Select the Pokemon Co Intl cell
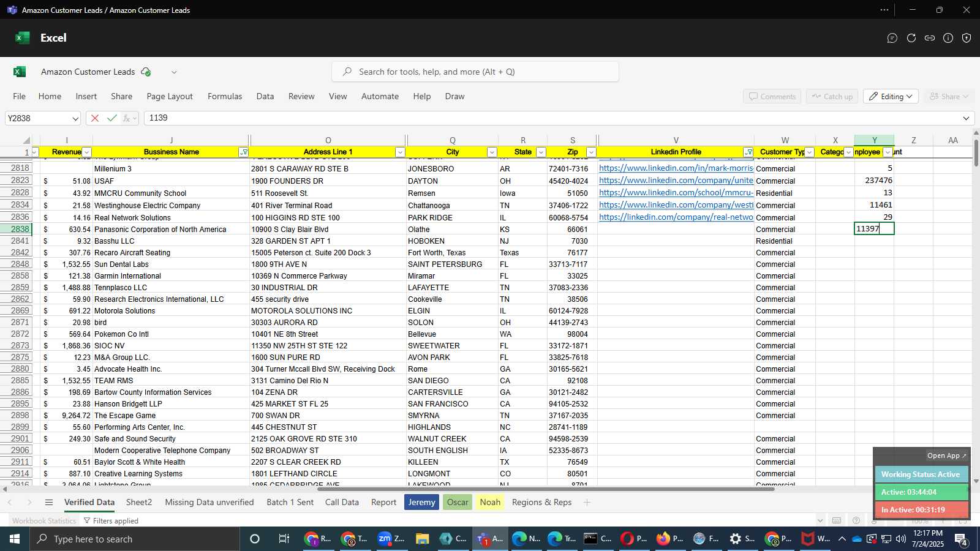This screenshot has height=551, width=980. point(171,334)
